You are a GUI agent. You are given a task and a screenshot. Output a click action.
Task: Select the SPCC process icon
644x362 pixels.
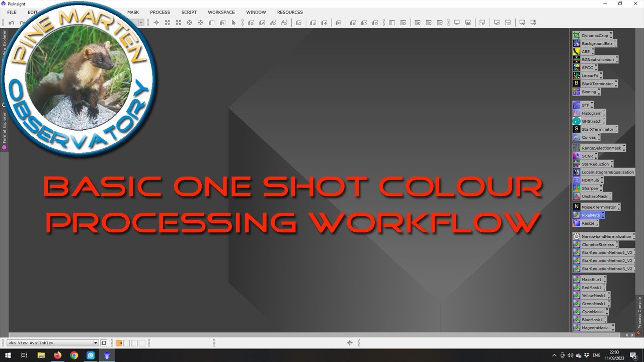point(585,67)
